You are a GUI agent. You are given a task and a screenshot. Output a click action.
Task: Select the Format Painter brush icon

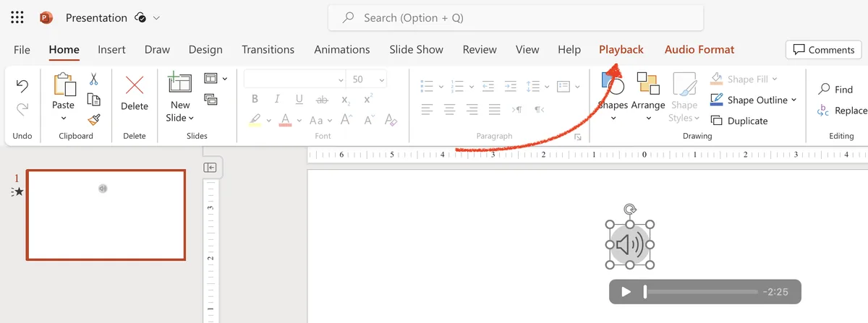[93, 120]
